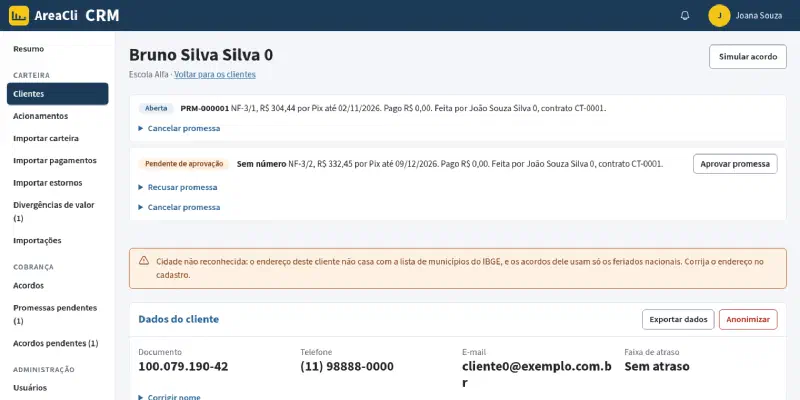Click the Sem atraso value
This screenshot has width=800, height=400.
click(657, 366)
